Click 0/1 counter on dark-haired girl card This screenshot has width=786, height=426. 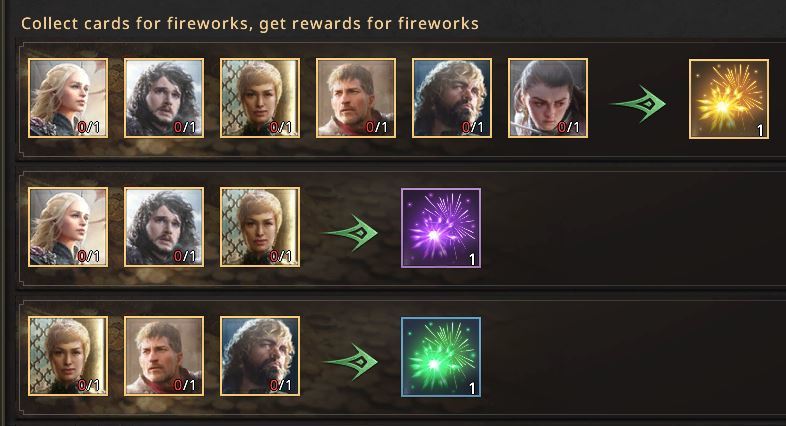click(569, 127)
